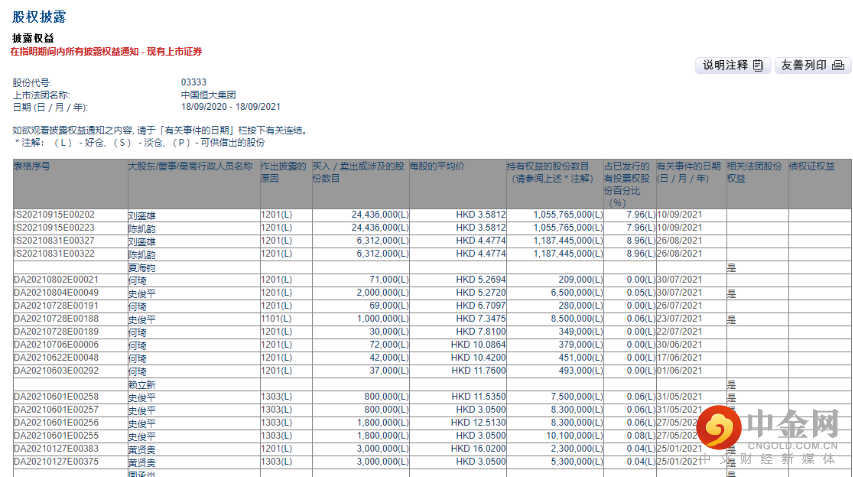Click holdings figure 493,000(L)
This screenshot has height=477, width=853.
(580, 371)
